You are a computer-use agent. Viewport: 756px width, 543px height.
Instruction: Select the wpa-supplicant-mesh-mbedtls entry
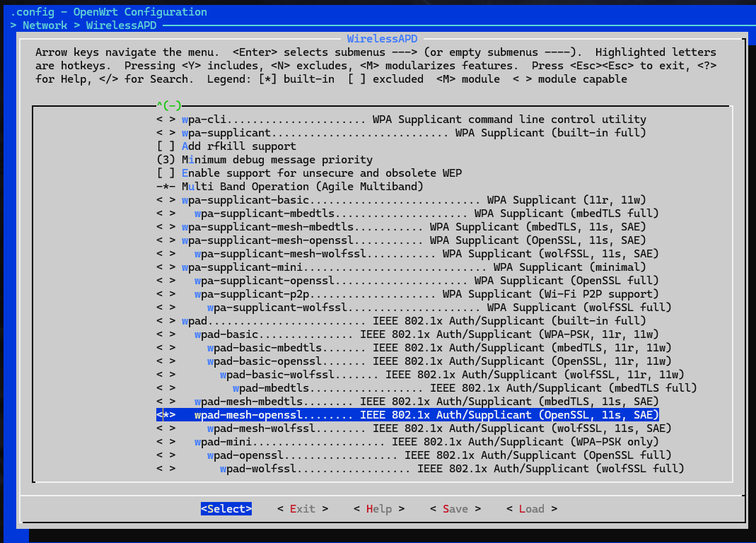click(401, 227)
